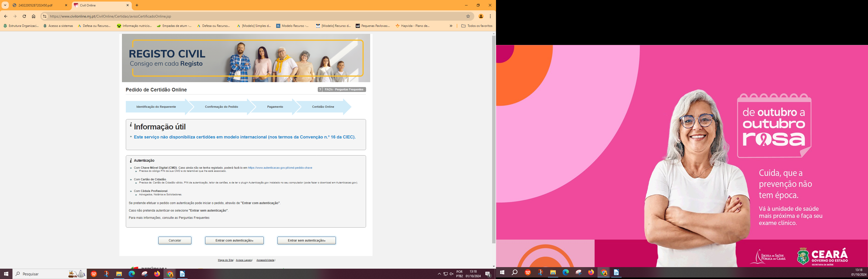The width and height of the screenshot is (868, 279).
Task: Open the notification center icon
Action: pos(488,274)
